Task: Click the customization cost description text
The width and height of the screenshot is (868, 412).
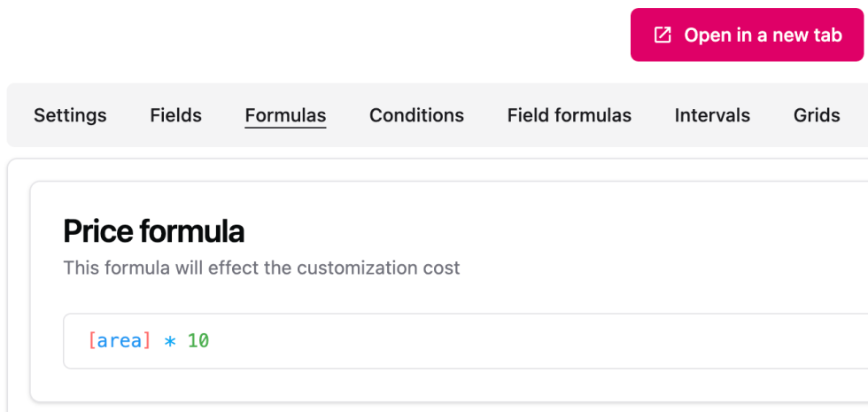Action: 261,268
